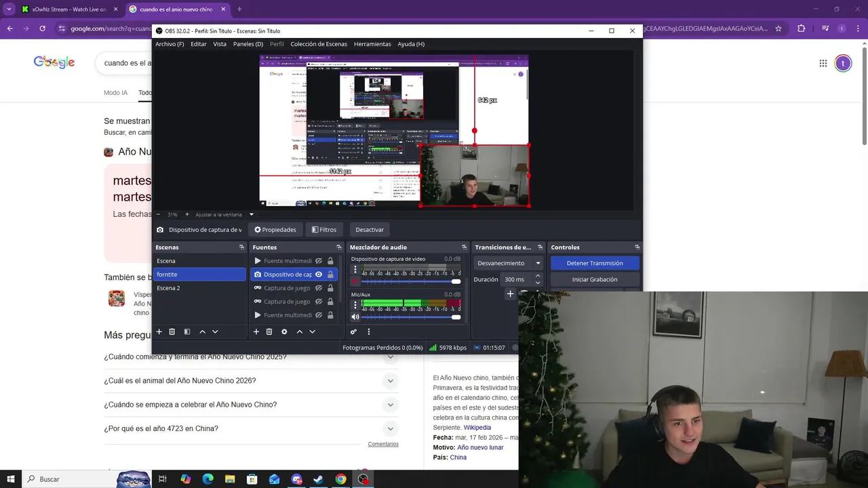The width and height of the screenshot is (868, 488).
Task: Open three-dot options for the Mic/Aux channel
Action: [x=355, y=305]
